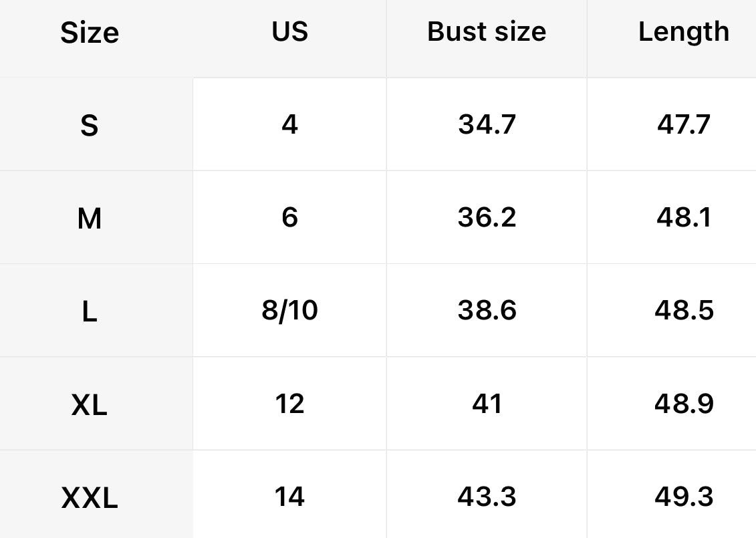756x538 pixels.
Task: Click length value 47.7
Action: (683, 124)
